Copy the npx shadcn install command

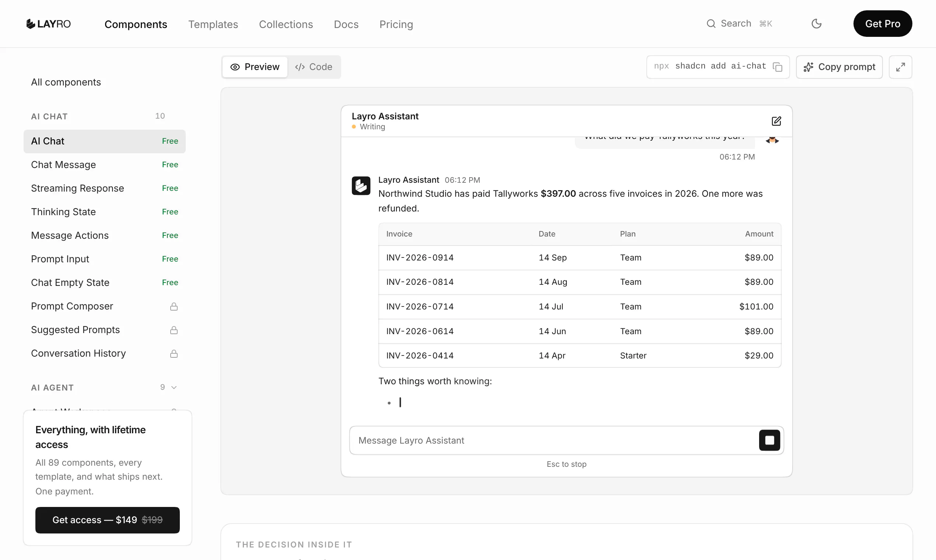point(778,67)
